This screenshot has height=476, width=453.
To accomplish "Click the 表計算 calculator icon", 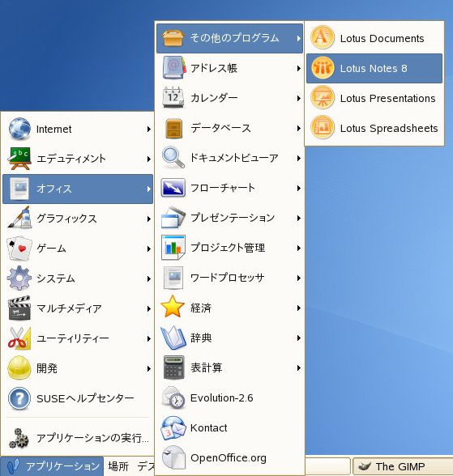I will tap(173, 368).
